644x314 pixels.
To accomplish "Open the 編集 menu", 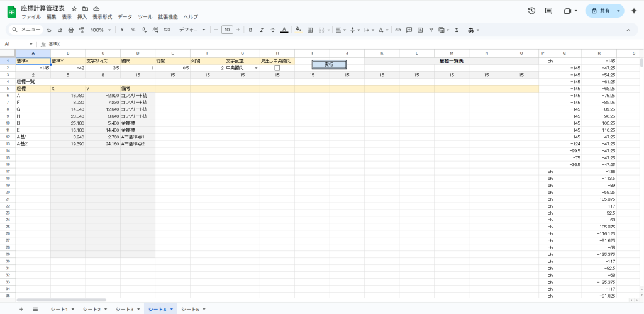I will click(52, 17).
